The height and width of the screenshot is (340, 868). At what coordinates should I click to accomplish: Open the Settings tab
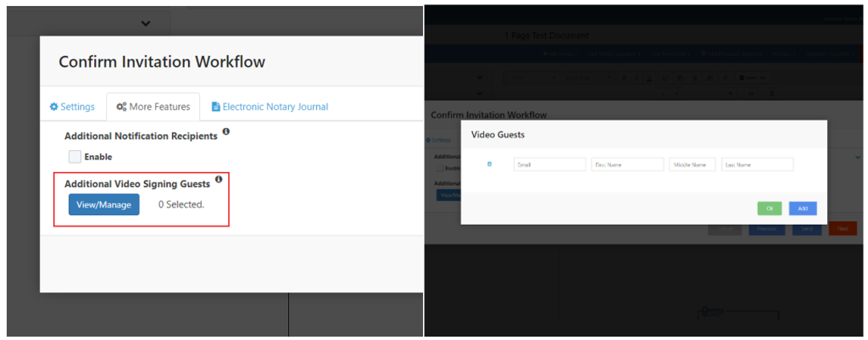point(72,107)
